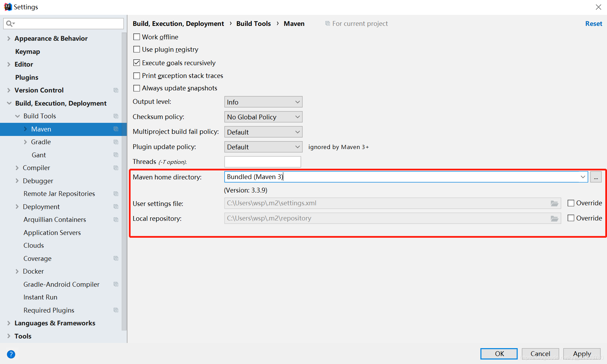607x364 pixels.
Task: Expand the Tools tree node
Action: pos(9,336)
